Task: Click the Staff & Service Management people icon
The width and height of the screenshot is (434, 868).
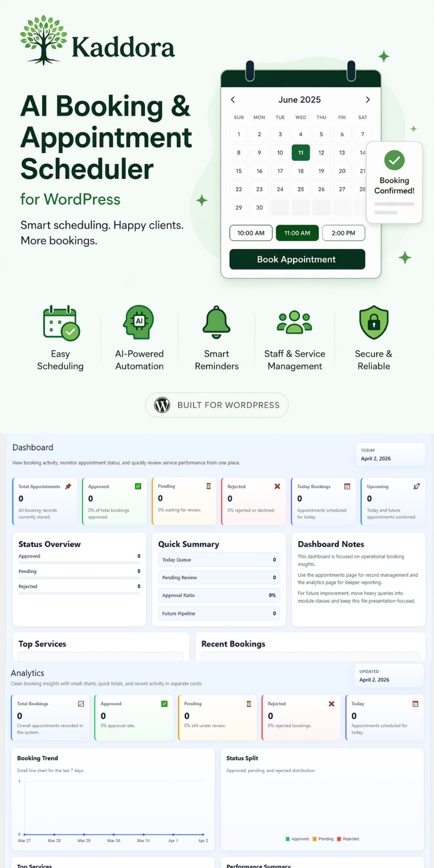Action: point(295,322)
